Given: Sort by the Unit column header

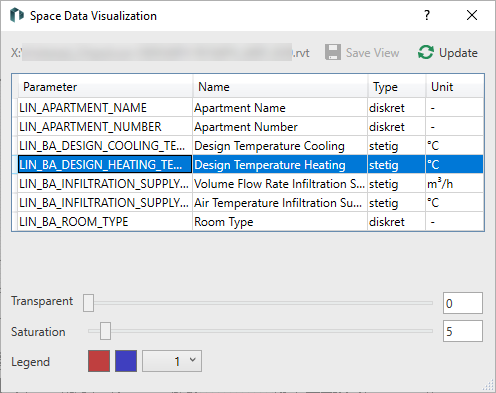Looking at the screenshot, I should (x=455, y=87).
